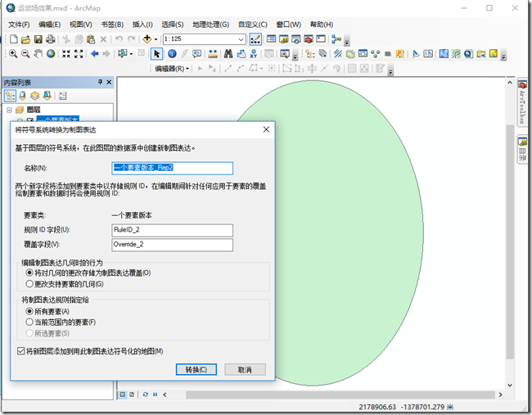Image resolution: width=532 pixels, height=415 pixels.
Task: Close the table of contents panel
Action: coord(109,82)
